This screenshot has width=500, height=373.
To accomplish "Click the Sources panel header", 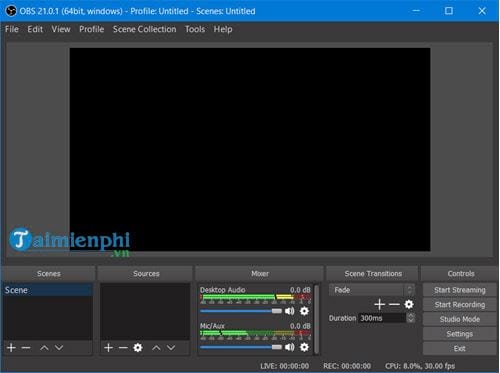I will [146, 274].
